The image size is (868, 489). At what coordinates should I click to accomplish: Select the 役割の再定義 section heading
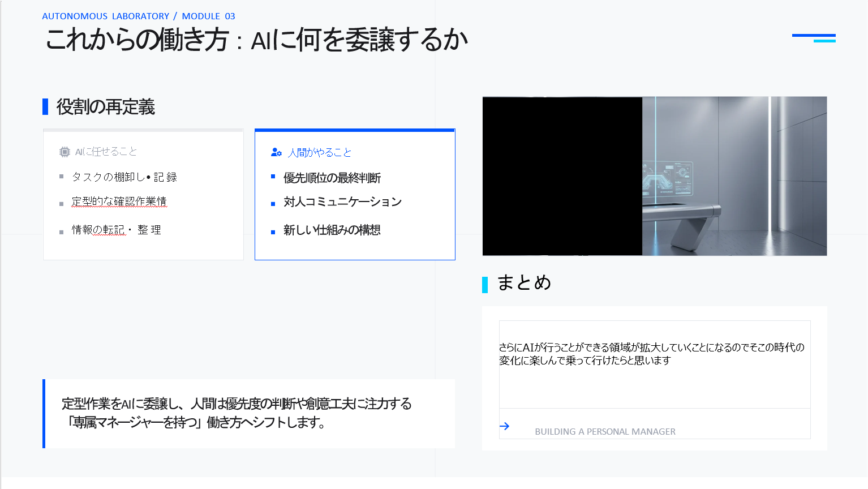(x=106, y=107)
